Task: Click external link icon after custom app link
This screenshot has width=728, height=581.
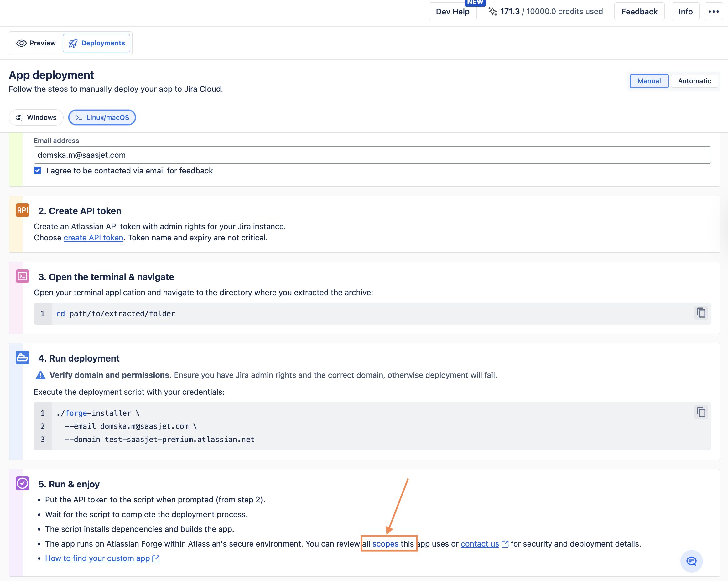Action: [x=156, y=558]
